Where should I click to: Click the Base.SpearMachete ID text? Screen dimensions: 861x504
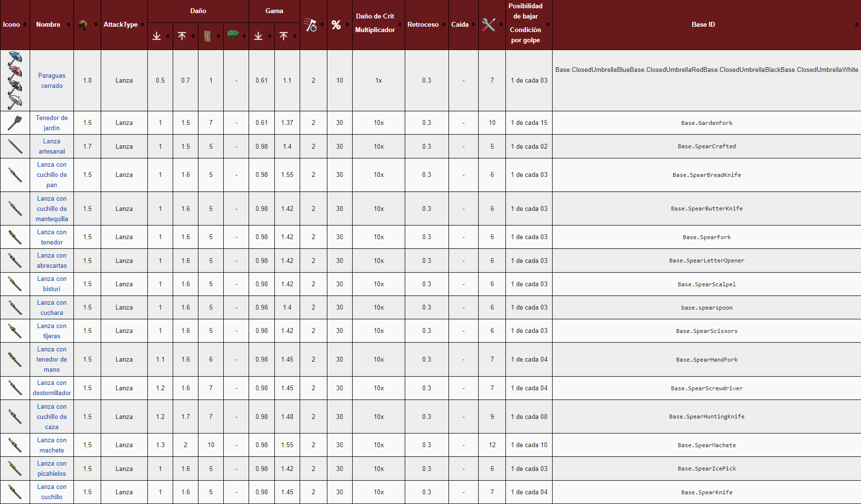[x=707, y=445]
